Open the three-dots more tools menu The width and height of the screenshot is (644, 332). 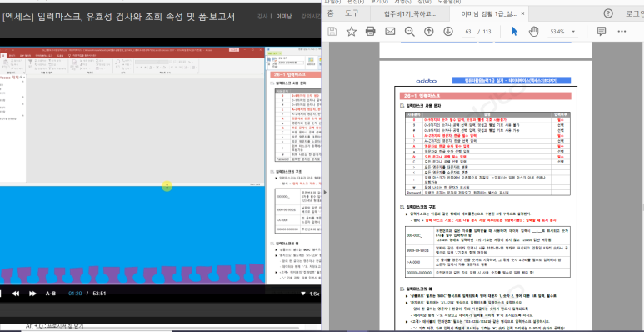point(622,31)
